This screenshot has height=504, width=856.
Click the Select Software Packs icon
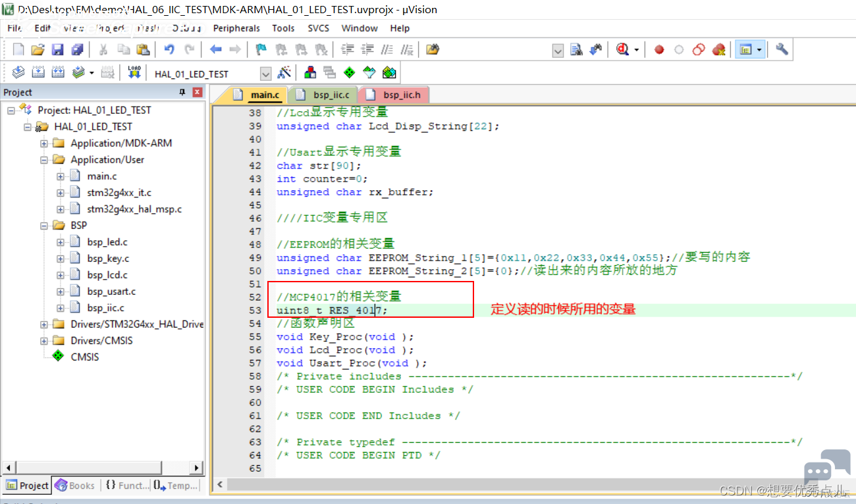tap(369, 72)
